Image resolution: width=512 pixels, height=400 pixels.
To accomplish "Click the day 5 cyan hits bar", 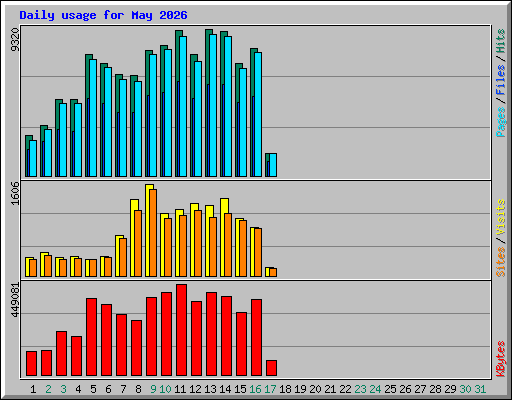I will [93, 118].
